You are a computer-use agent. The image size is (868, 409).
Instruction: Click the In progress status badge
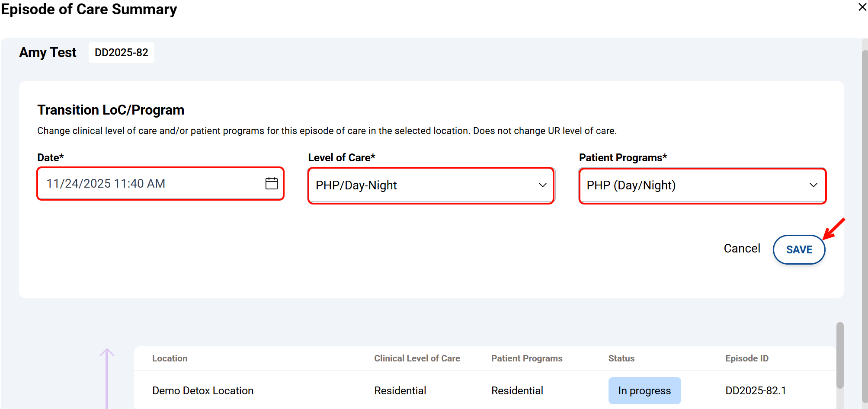644,391
